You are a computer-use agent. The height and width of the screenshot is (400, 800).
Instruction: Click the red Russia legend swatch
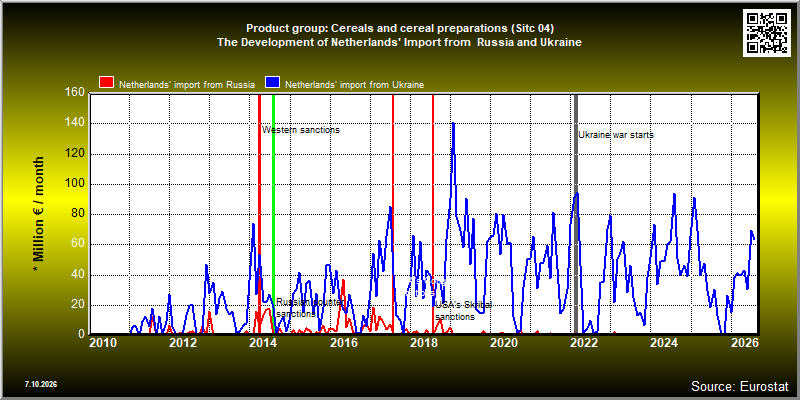click(x=107, y=83)
